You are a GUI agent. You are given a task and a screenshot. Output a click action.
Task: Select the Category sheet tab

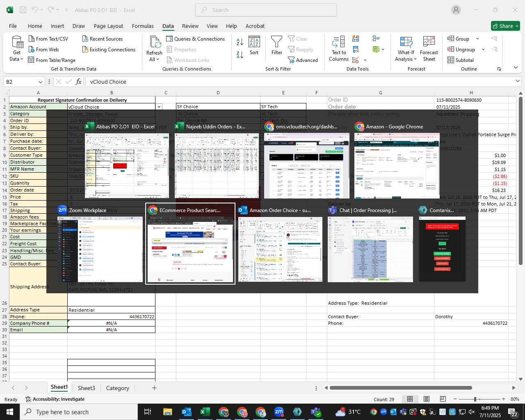[x=117, y=388]
